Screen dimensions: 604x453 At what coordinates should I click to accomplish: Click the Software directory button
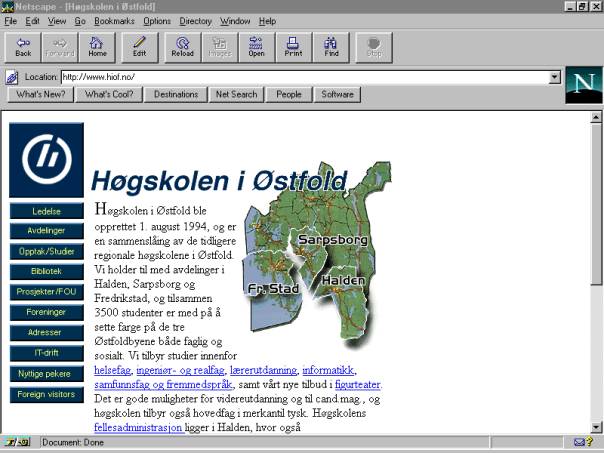[x=337, y=94]
